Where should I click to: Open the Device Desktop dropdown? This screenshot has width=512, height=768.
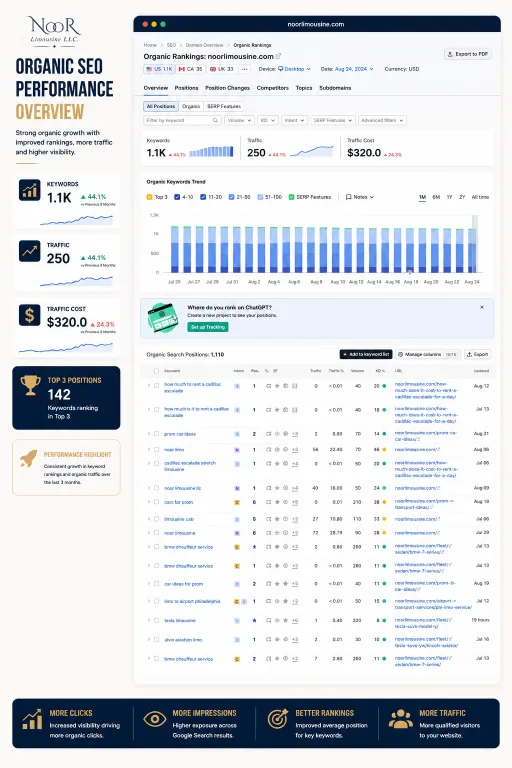[x=294, y=69]
